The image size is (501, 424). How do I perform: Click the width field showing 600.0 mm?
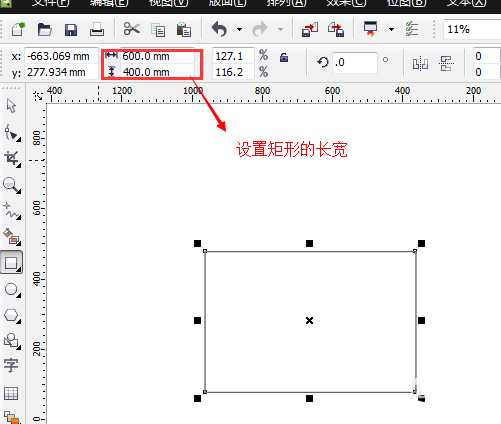tap(157, 56)
